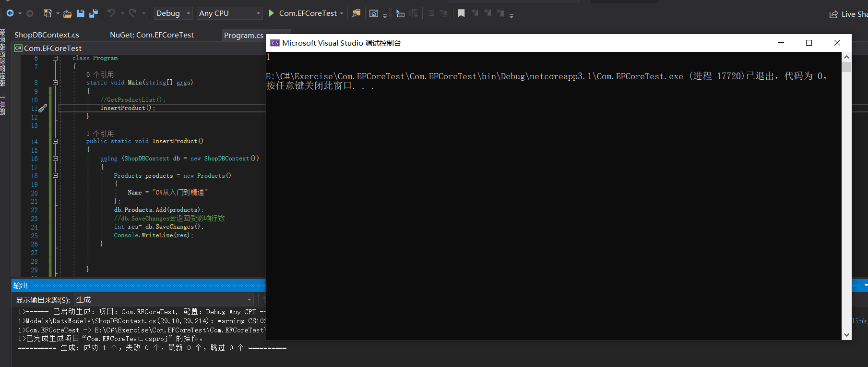This screenshot has height=367, width=868.
Task: Click the Redo icon in toolbar
Action: [x=132, y=13]
